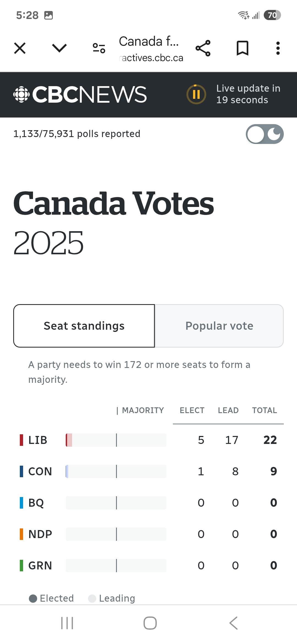This screenshot has width=297, height=644.
Task: Open the three-dot overflow menu
Action: tap(278, 48)
